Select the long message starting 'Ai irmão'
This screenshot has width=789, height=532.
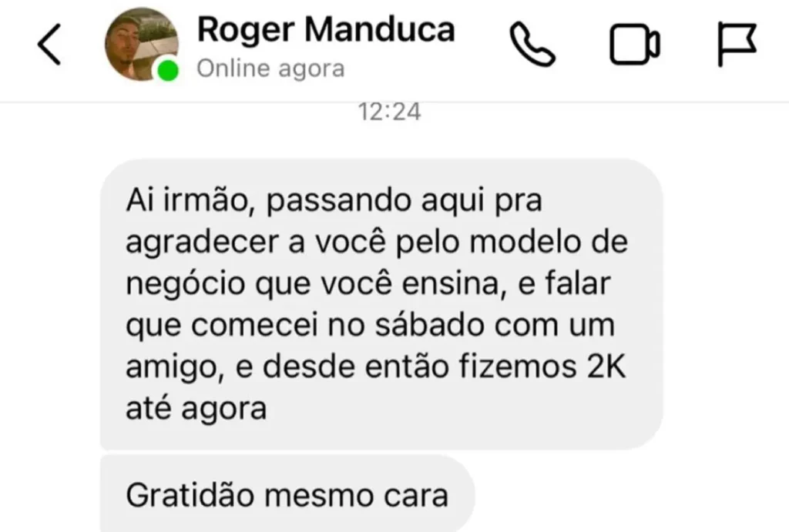(381, 304)
